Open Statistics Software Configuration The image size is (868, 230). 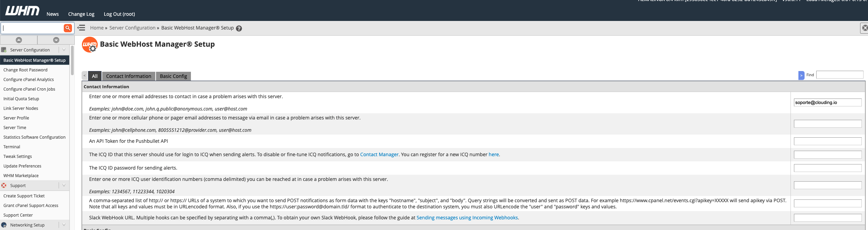point(34,137)
